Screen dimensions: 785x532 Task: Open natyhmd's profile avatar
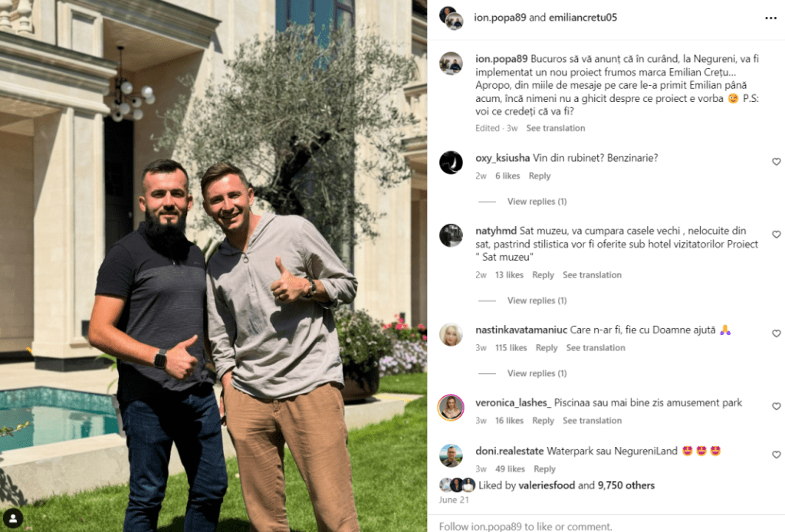(x=451, y=235)
